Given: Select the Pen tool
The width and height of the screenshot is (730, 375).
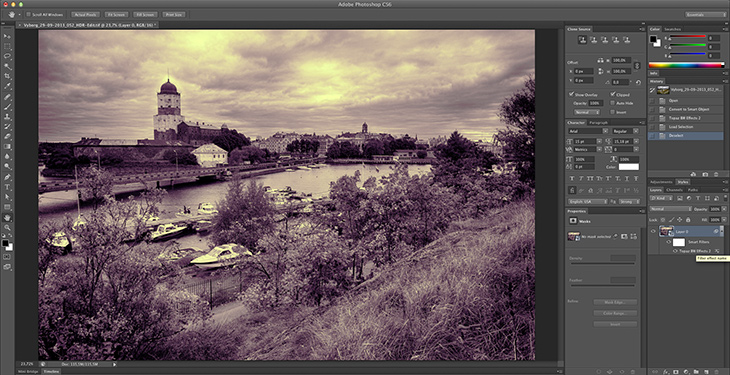Looking at the screenshot, I should [7, 177].
